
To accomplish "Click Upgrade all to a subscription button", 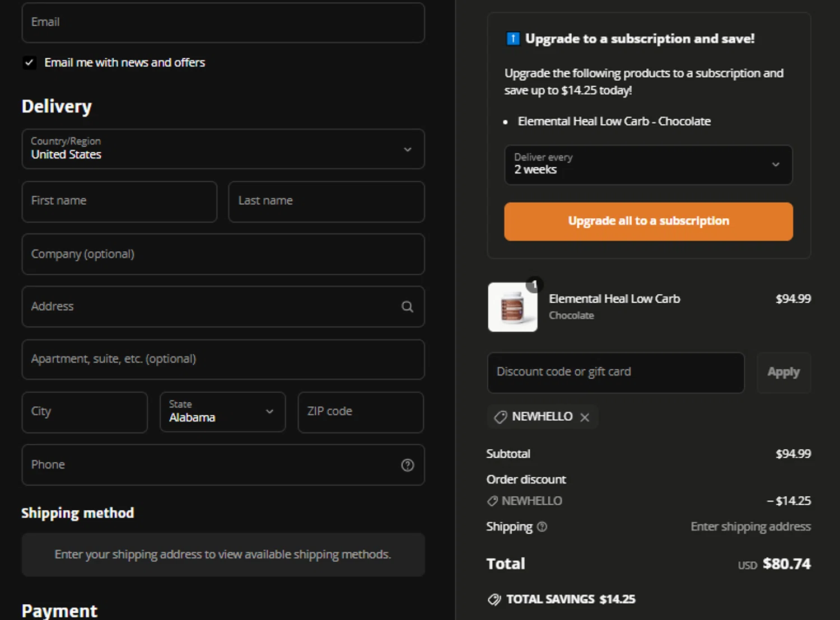I will (x=648, y=222).
